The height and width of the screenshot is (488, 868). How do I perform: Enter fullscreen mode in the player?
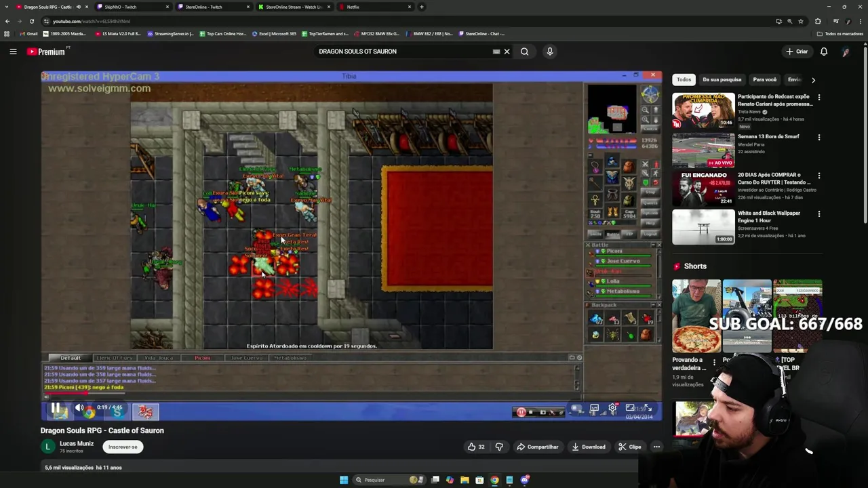click(648, 408)
